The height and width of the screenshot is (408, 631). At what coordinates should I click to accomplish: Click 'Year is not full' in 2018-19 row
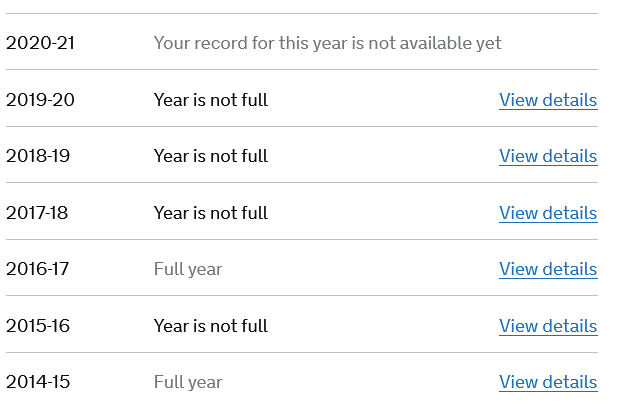pos(210,156)
